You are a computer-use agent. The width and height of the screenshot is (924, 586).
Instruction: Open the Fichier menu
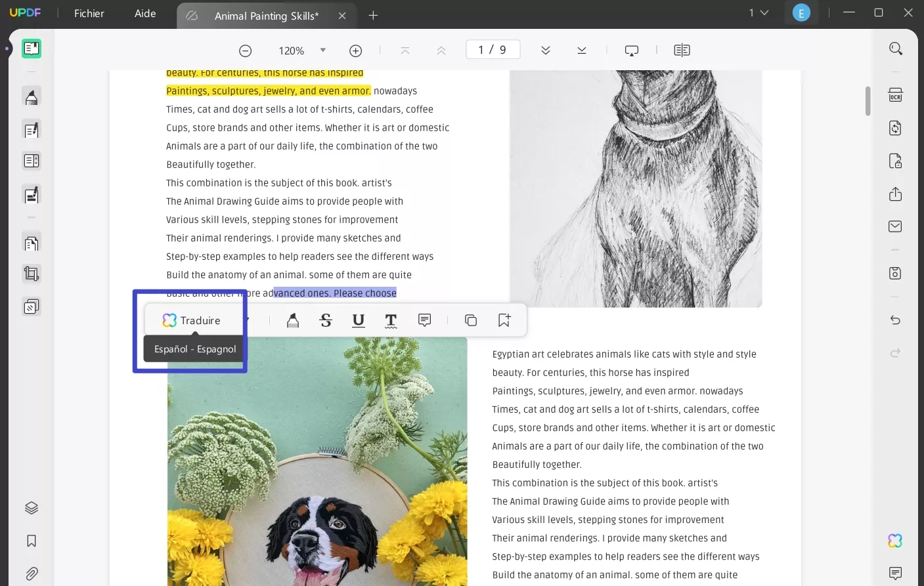click(x=89, y=13)
